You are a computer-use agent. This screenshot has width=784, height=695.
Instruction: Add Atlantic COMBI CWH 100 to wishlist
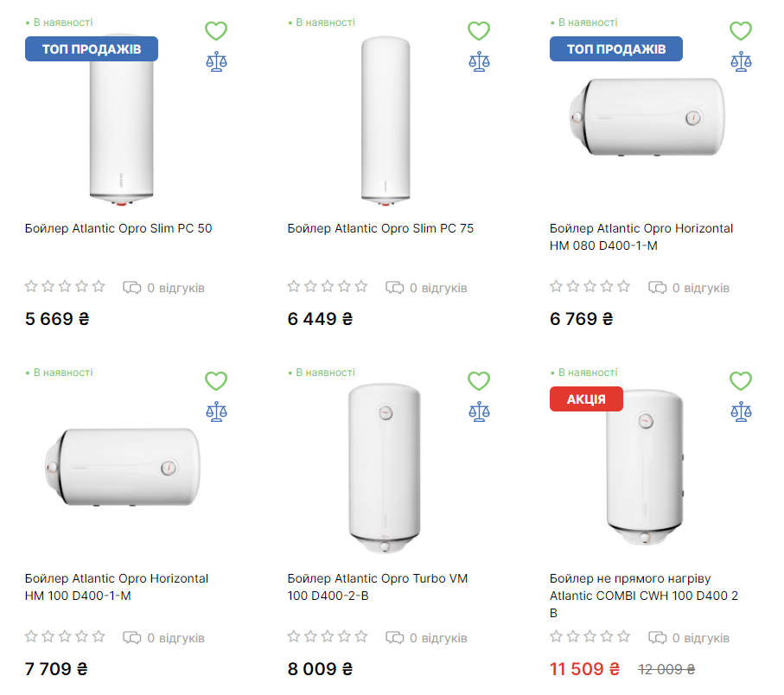point(741,381)
